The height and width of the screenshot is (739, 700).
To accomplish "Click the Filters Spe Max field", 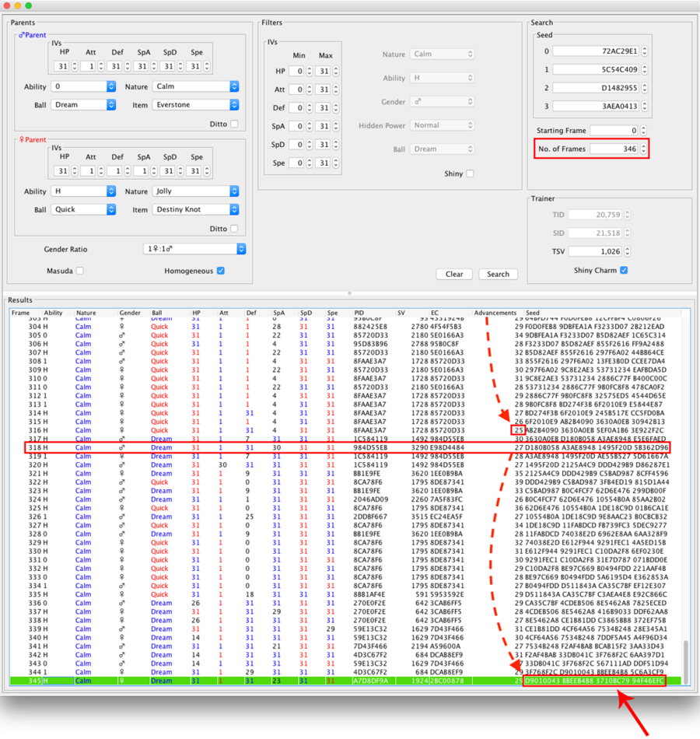I will click(x=323, y=163).
